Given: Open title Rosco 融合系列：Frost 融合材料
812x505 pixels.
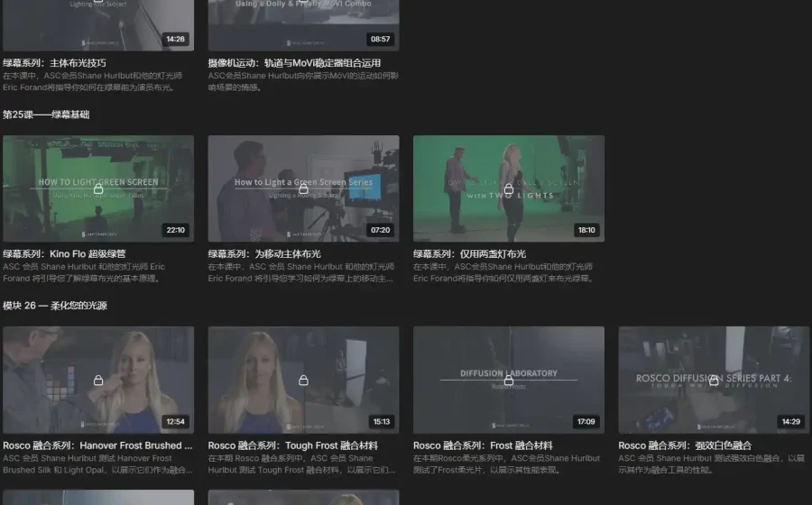Looking at the screenshot, I should point(484,445).
